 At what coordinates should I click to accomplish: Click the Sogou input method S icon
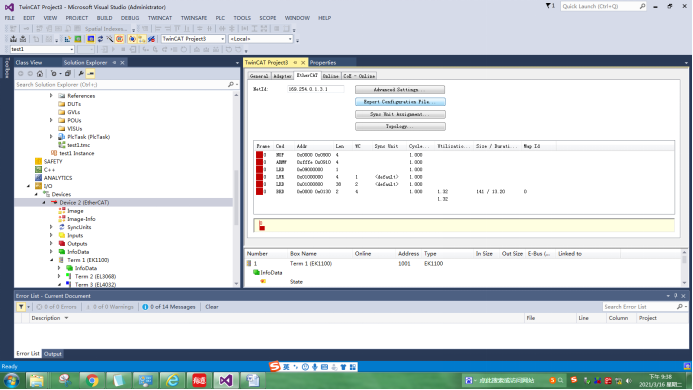pos(275,367)
